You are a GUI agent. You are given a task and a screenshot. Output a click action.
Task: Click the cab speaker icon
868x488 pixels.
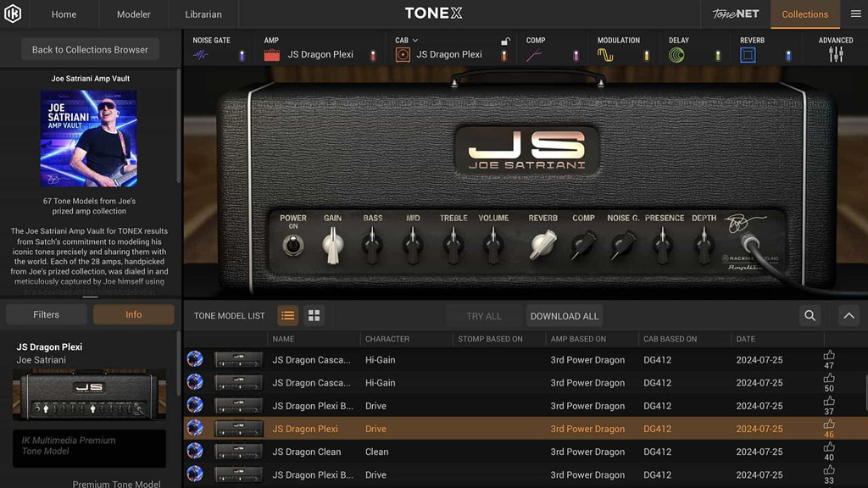coord(403,55)
